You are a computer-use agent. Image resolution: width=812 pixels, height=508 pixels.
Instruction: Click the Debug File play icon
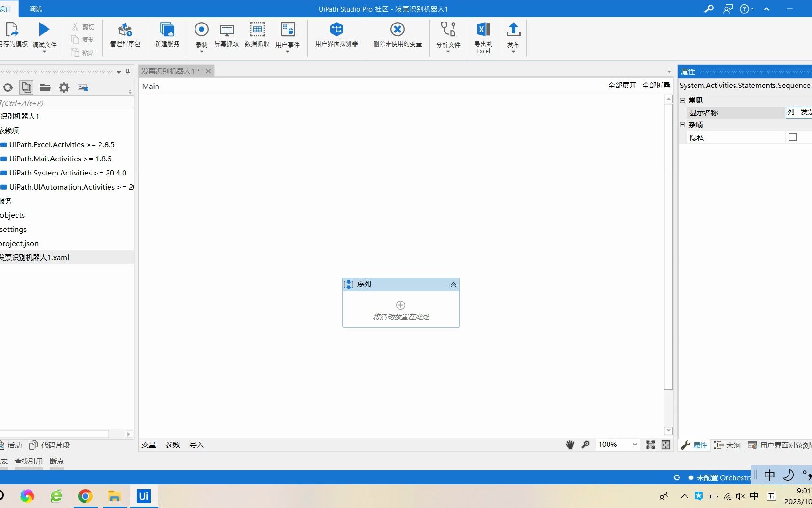pyautogui.click(x=44, y=30)
